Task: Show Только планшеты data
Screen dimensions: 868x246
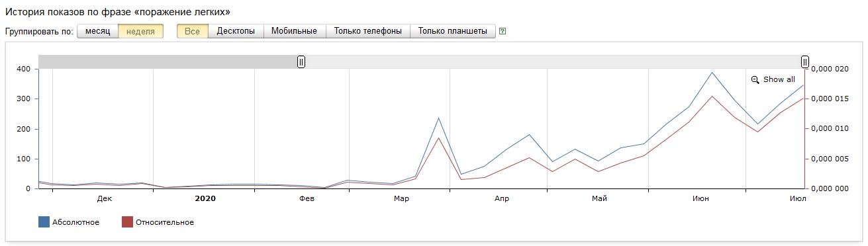Action: click(453, 31)
